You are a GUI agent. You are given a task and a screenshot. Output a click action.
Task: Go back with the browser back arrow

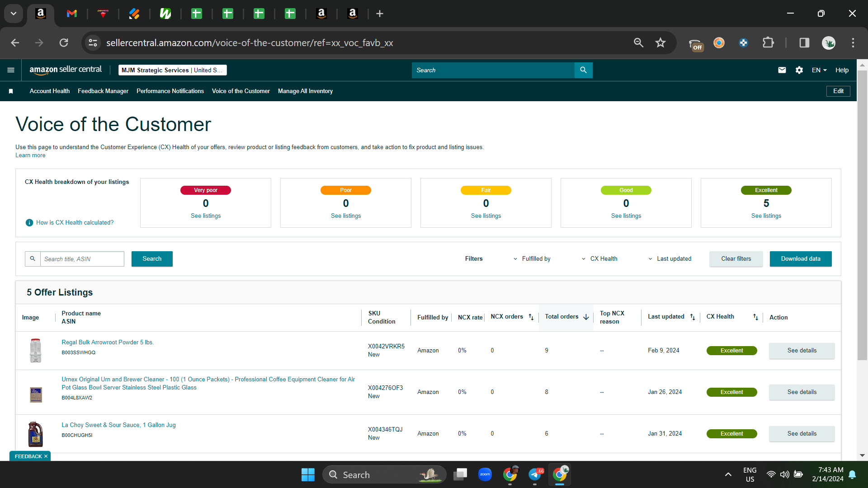pyautogui.click(x=15, y=43)
